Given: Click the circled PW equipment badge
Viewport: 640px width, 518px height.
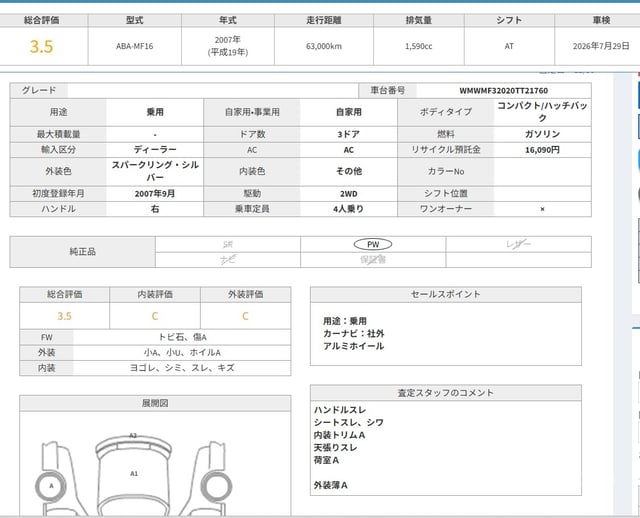Looking at the screenshot, I should pos(372,243).
